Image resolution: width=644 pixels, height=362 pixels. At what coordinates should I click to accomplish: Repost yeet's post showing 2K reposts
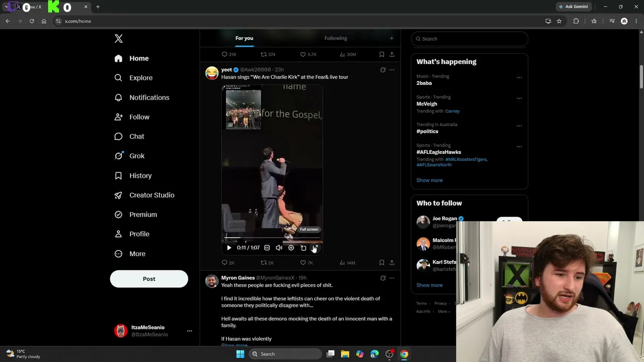[267, 263]
